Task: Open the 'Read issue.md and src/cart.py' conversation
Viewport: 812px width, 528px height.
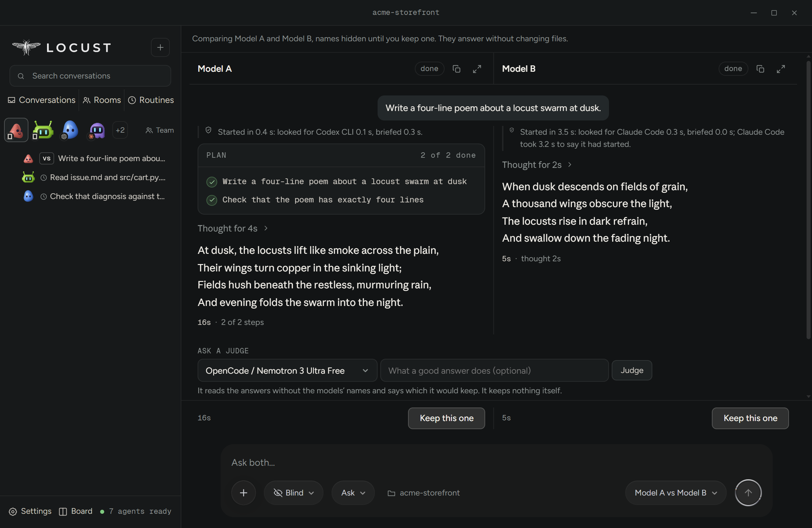Action: click(94, 177)
